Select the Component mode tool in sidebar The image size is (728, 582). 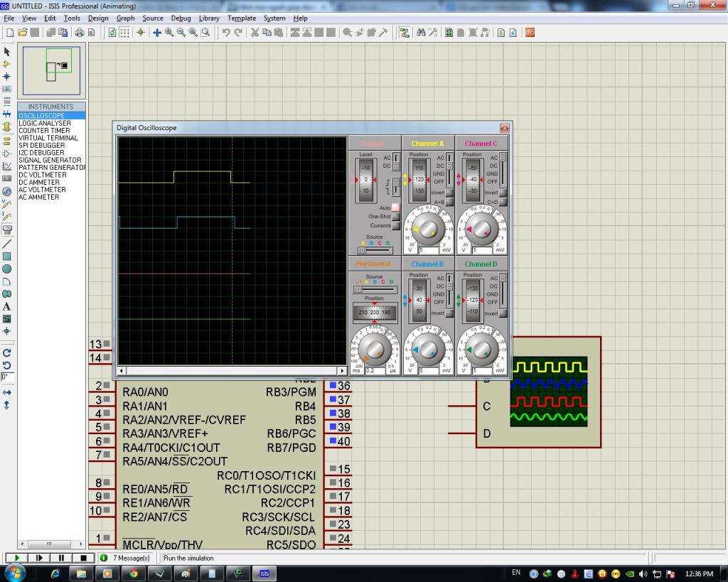(7, 64)
